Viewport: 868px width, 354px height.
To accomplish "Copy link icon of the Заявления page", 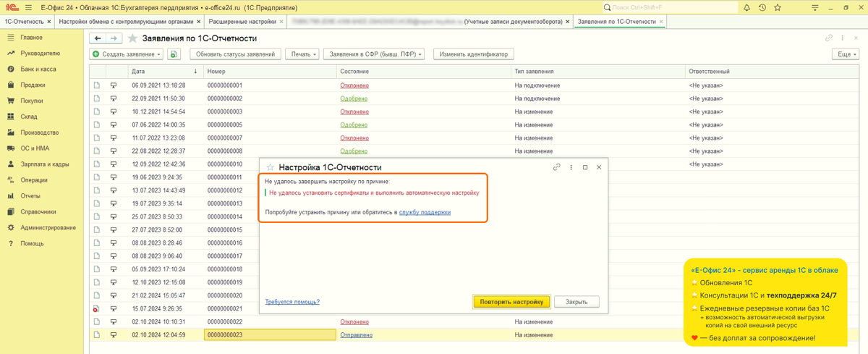I will [x=829, y=38].
